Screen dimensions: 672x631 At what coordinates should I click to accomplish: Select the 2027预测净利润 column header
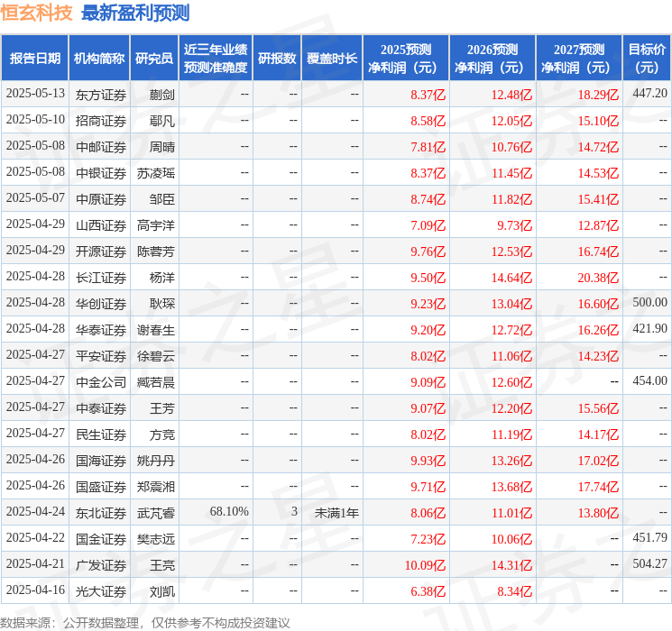point(579,59)
